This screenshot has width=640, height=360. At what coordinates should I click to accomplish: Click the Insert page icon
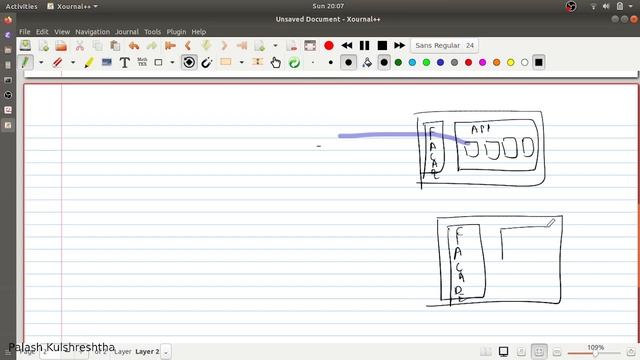coord(260,45)
